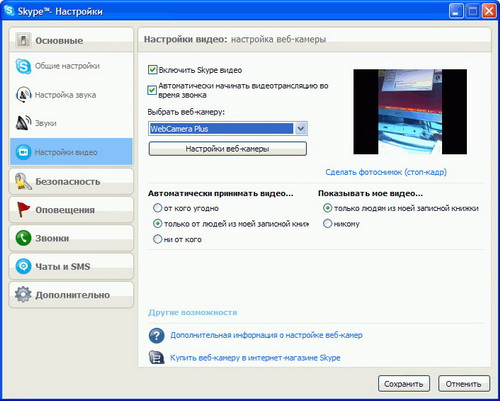The image size is (500, 401).
Task: Select the speaker icon next to Звуки
Action: click(x=23, y=123)
